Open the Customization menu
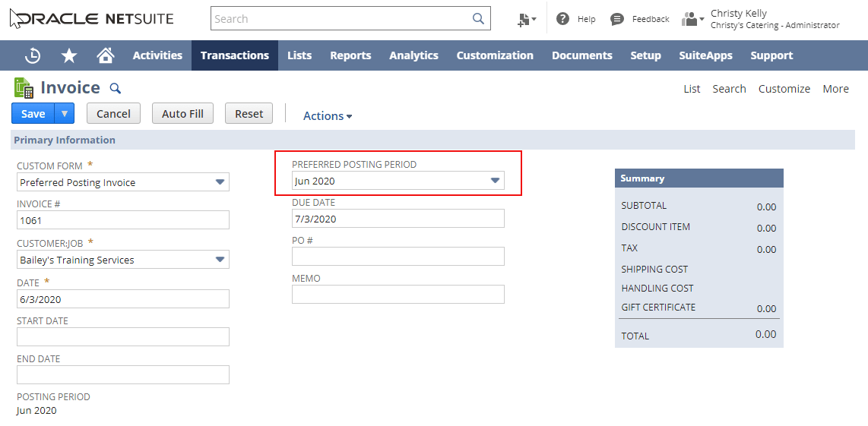 pos(495,55)
